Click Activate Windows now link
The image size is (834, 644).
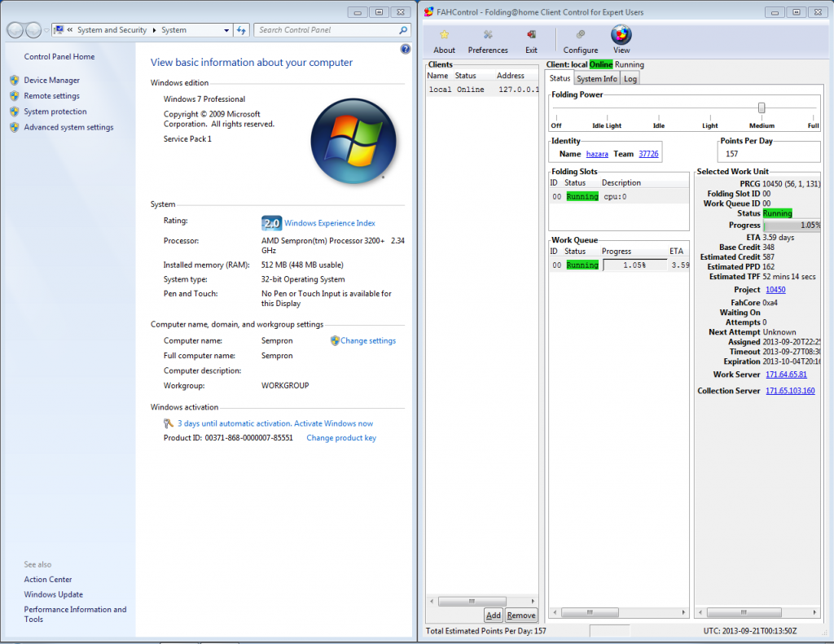pos(333,424)
